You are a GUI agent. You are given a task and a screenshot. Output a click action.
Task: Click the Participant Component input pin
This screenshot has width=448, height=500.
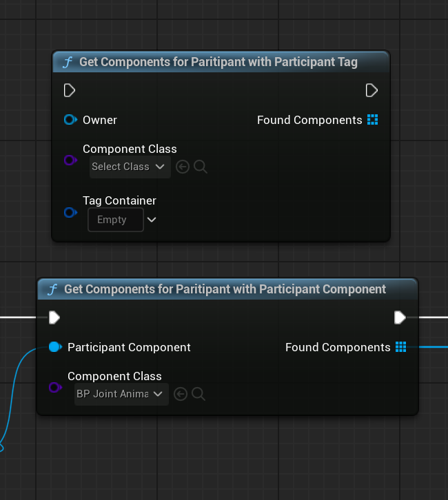(x=54, y=347)
